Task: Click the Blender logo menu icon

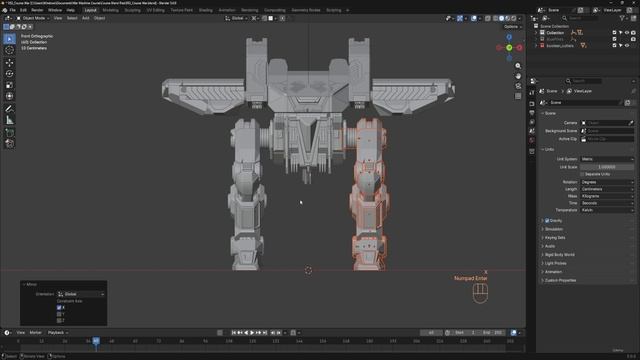Action: pyautogui.click(x=4, y=10)
